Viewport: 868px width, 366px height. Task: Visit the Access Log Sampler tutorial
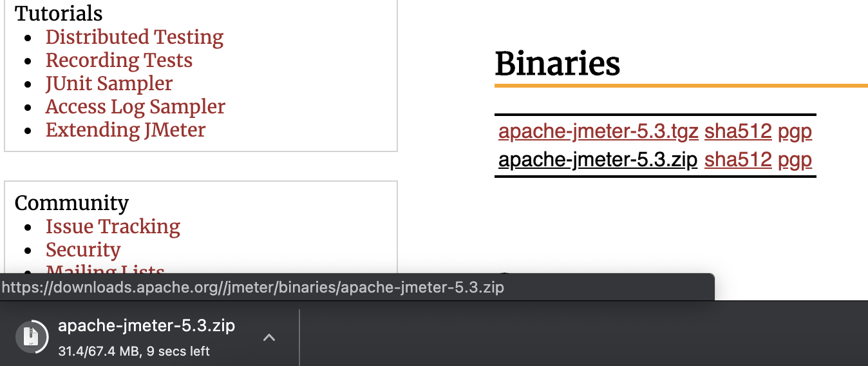pyautogui.click(x=135, y=107)
